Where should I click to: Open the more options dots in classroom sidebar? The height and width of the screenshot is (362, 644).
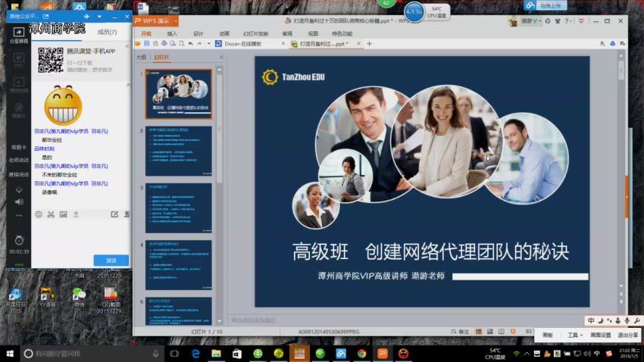point(19,216)
